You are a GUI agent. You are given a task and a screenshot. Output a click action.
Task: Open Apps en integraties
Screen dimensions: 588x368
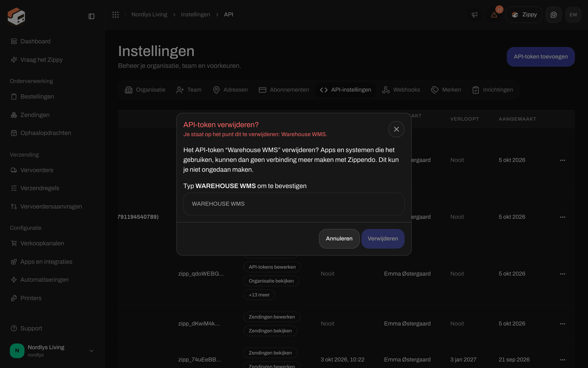click(52, 262)
